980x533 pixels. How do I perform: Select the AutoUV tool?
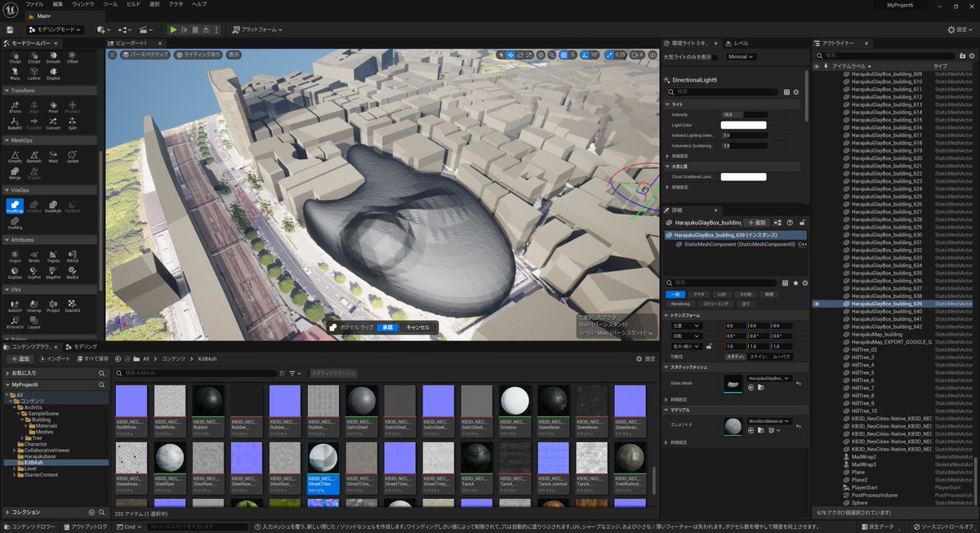tap(15, 306)
